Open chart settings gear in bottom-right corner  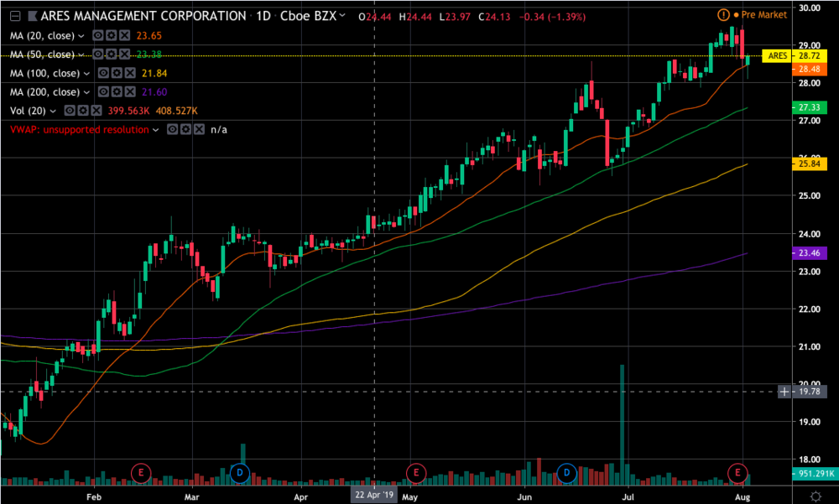[x=816, y=495]
